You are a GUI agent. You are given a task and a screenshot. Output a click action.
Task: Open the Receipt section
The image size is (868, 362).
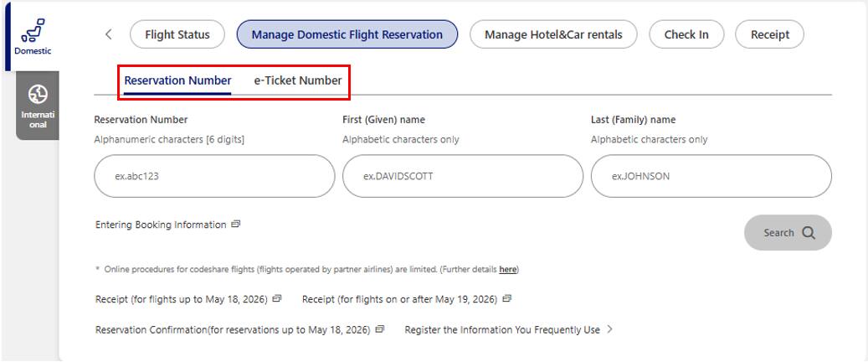[x=768, y=34]
